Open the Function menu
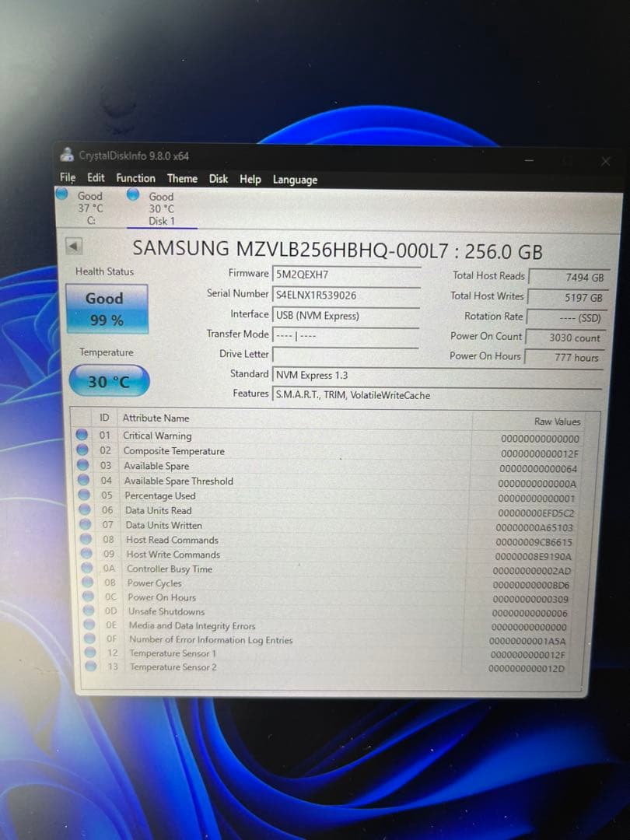 pos(135,178)
